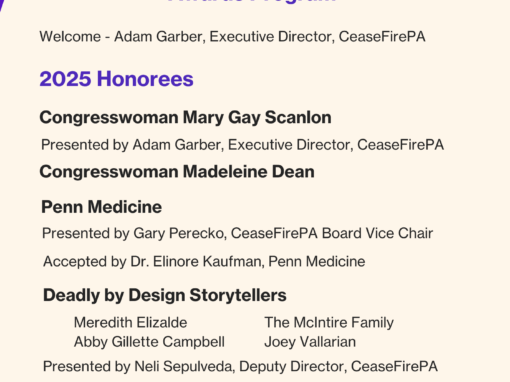Screen dimensions: 510x382
Task: Click Deputy Director text in last line
Action: 291,366
